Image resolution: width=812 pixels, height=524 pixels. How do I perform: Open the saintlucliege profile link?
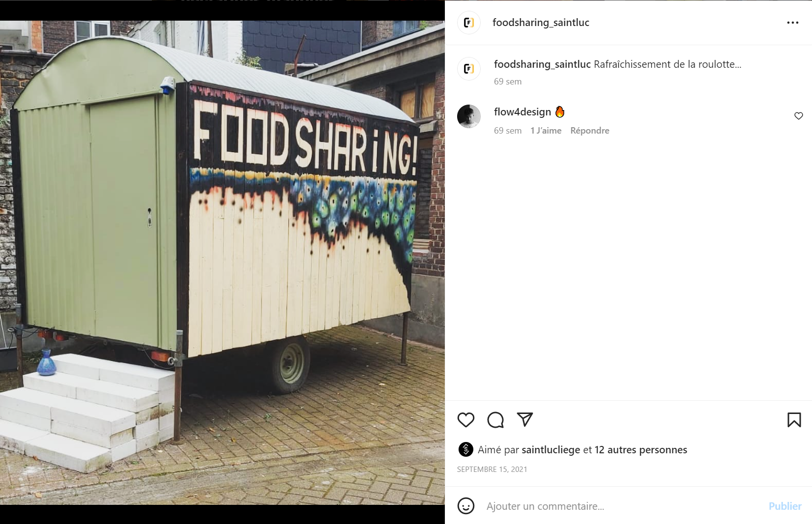(x=551, y=450)
